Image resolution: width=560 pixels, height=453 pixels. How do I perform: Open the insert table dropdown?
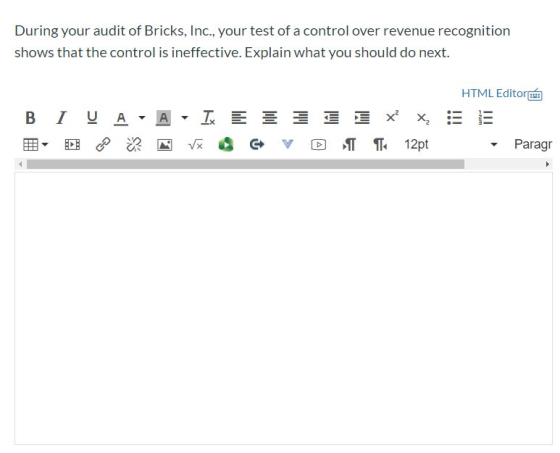(35, 145)
